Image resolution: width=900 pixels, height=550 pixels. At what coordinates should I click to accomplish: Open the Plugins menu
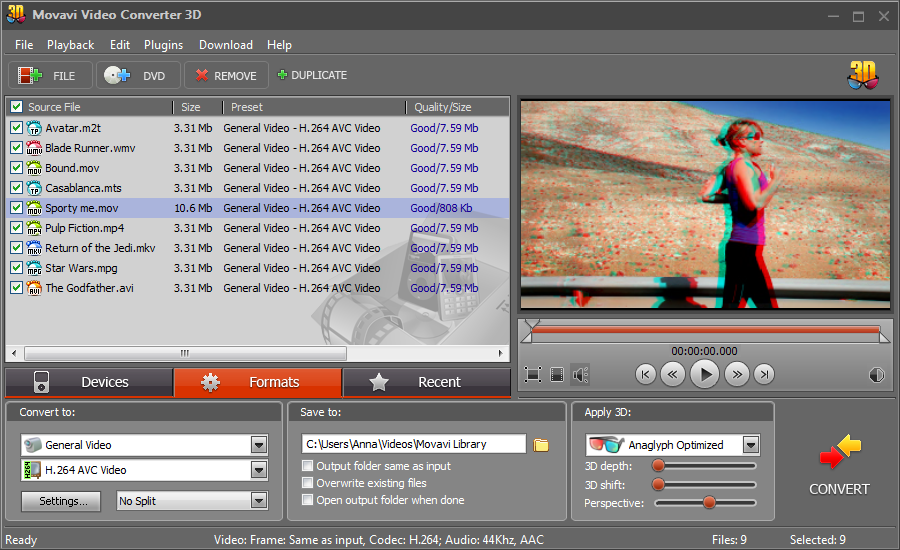click(163, 45)
